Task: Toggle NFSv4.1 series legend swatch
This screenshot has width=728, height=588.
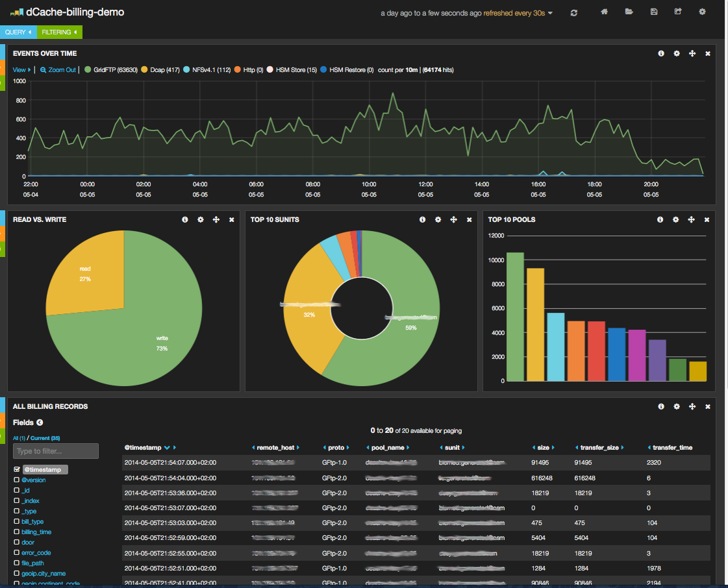Action: click(186, 69)
